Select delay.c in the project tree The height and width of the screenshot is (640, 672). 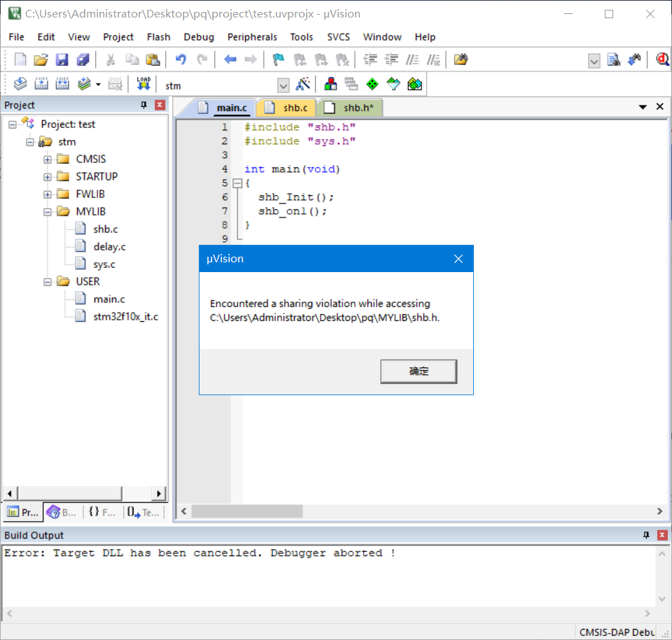(109, 247)
